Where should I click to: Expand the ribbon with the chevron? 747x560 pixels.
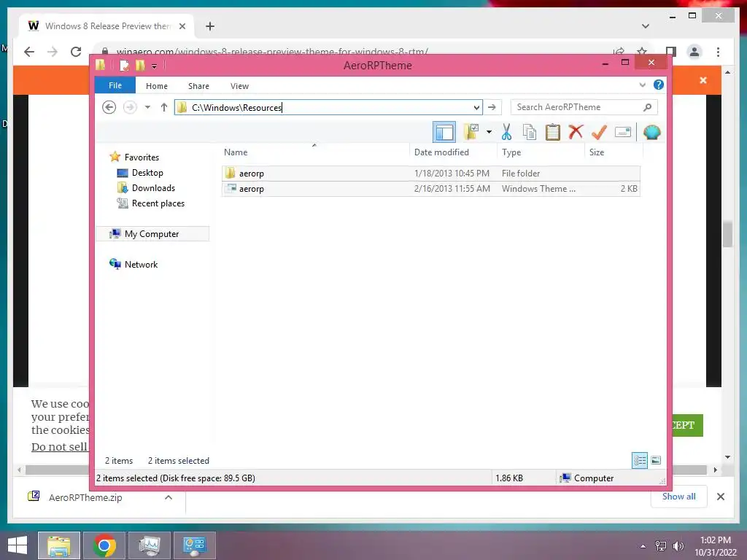[642, 85]
